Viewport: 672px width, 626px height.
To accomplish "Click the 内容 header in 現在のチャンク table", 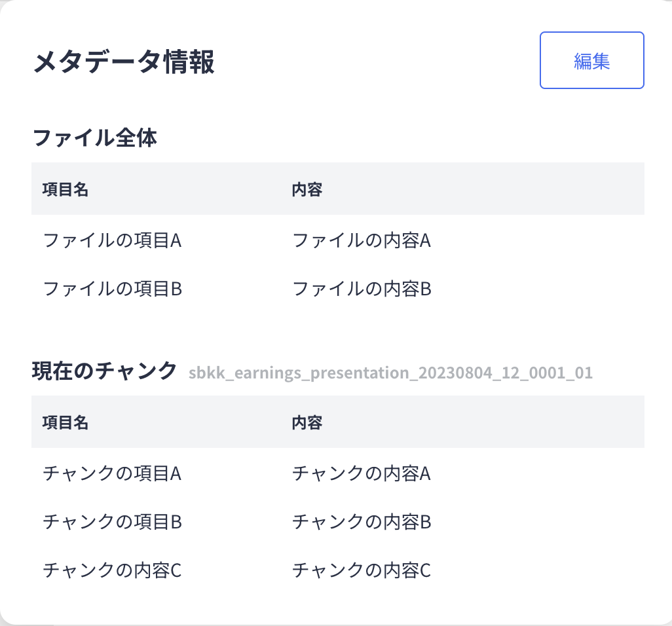I will coord(306,422).
